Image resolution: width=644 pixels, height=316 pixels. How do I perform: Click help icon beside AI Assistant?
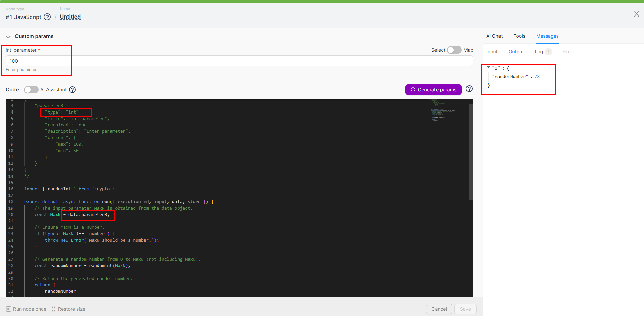pos(72,90)
